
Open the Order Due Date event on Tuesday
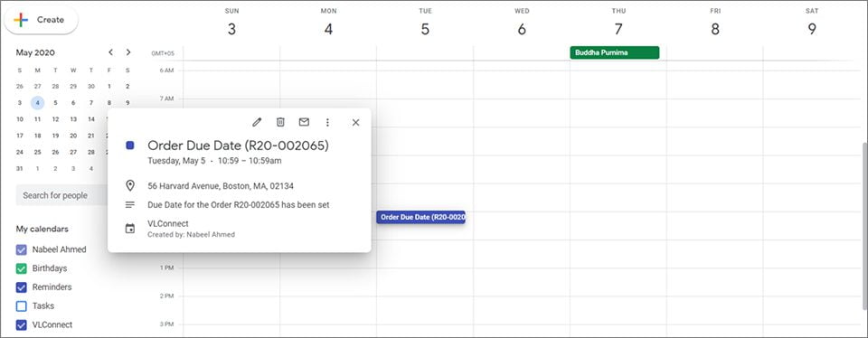[420, 218]
